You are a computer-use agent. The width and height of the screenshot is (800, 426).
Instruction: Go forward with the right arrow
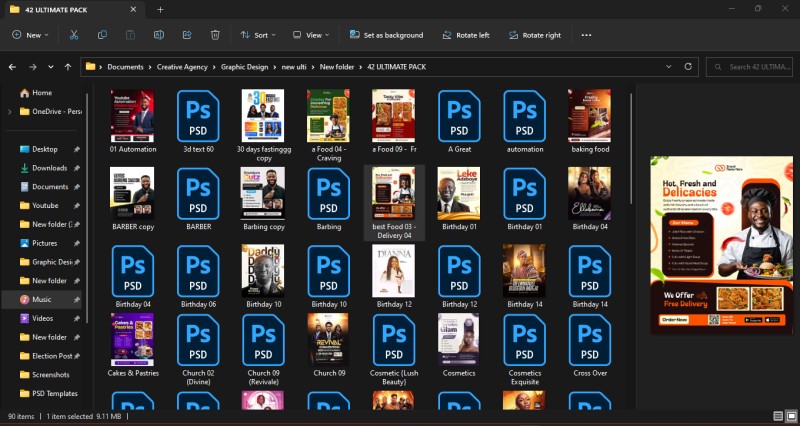(x=33, y=67)
